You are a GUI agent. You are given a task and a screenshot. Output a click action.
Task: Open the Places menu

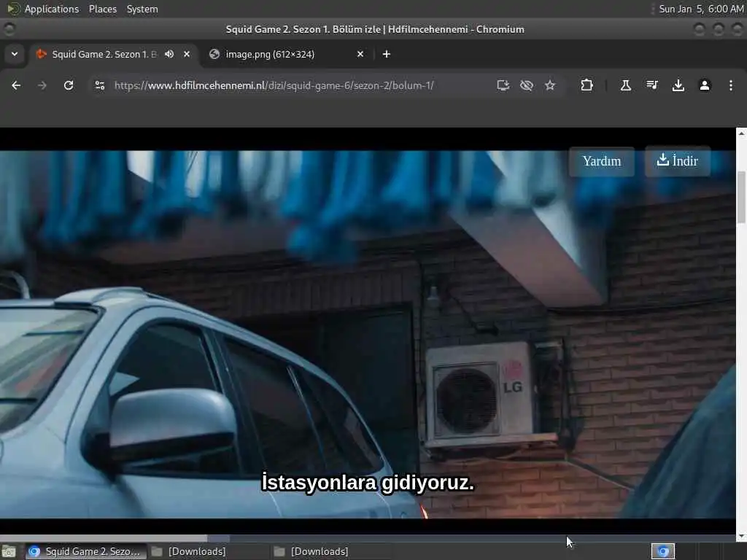click(x=102, y=9)
